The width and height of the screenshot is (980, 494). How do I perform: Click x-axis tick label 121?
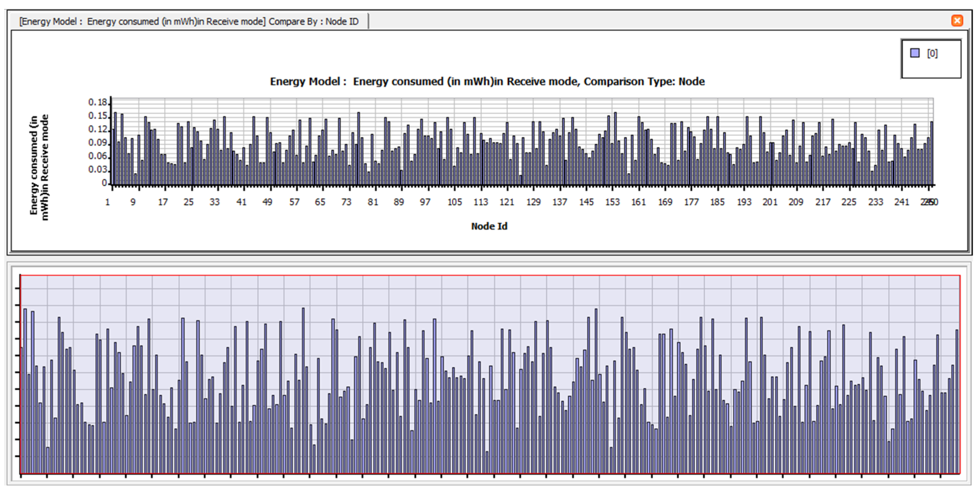tap(507, 202)
